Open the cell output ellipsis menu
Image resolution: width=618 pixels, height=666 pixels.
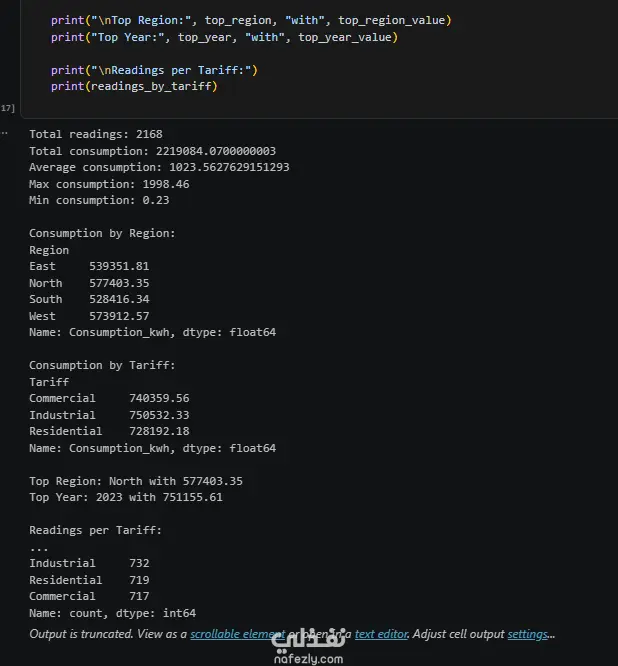(4, 133)
